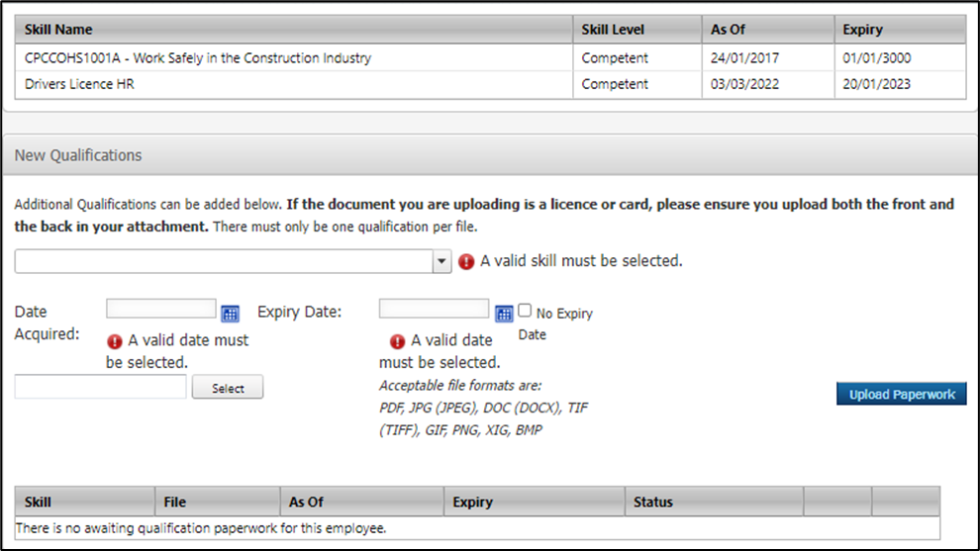Click the file name field beside Select
Image resolution: width=980 pixels, height=551 pixels.
(100, 388)
